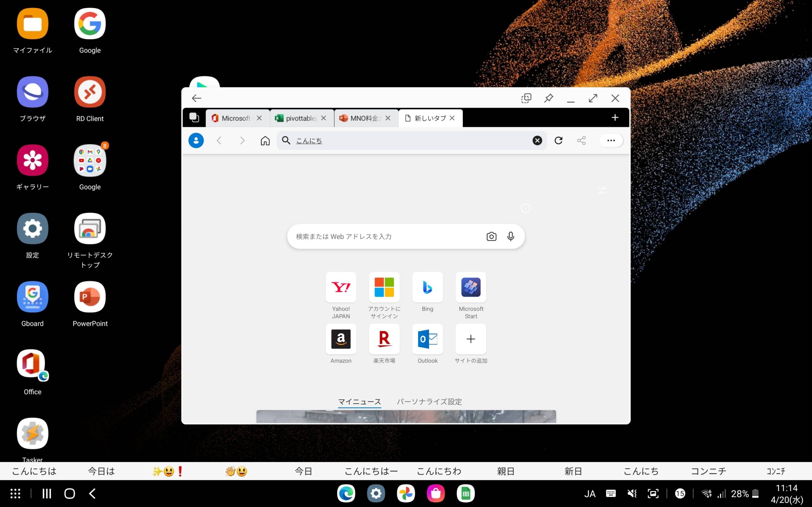The image size is (812, 507).
Task: Go back in browser history
Action: point(219,141)
